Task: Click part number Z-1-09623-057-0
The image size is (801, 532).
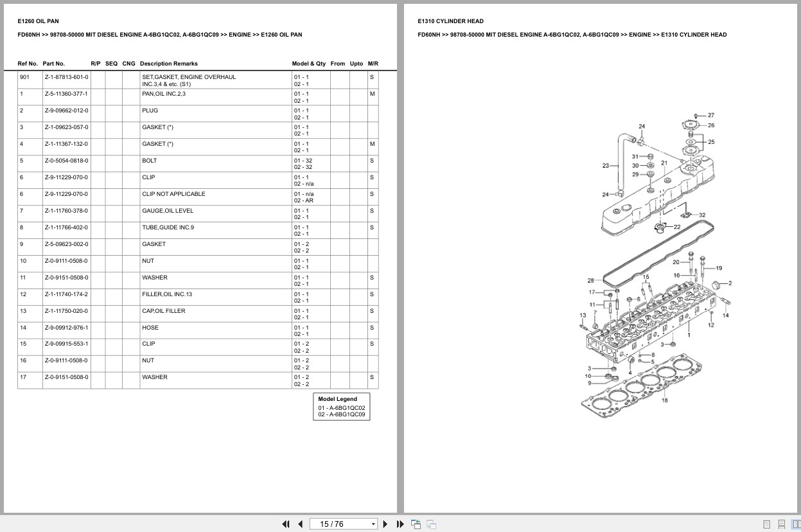Action: pyautogui.click(x=67, y=127)
